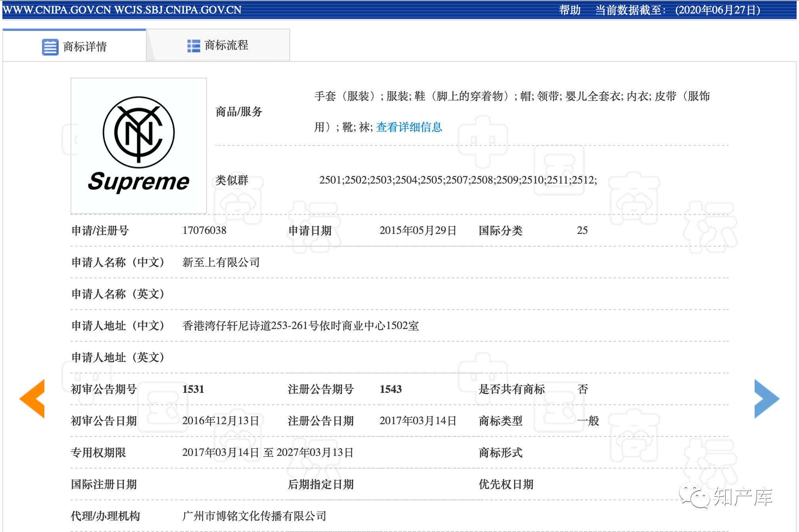
Task: Click the agency name 广州市博铭文化传播有限公司
Action: click(254, 516)
